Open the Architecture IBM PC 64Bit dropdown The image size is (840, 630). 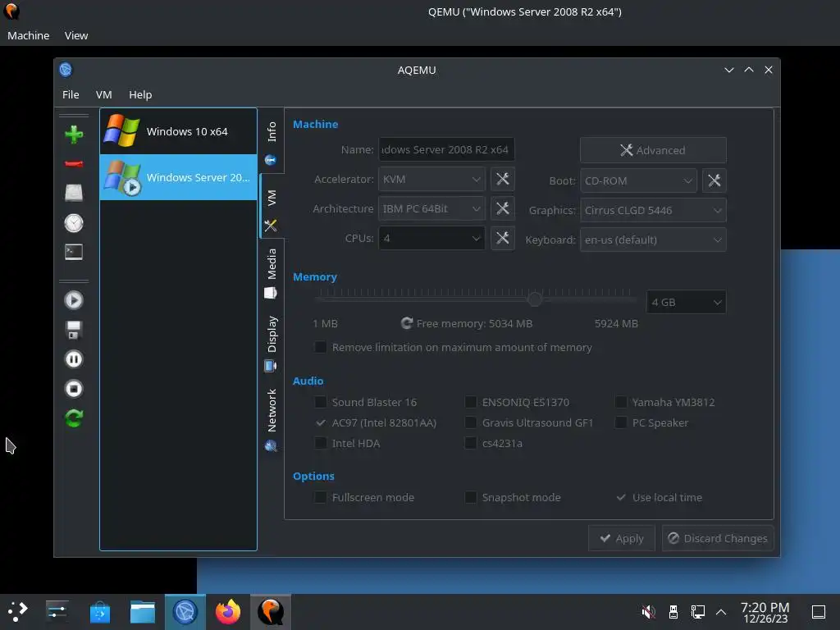tap(431, 208)
